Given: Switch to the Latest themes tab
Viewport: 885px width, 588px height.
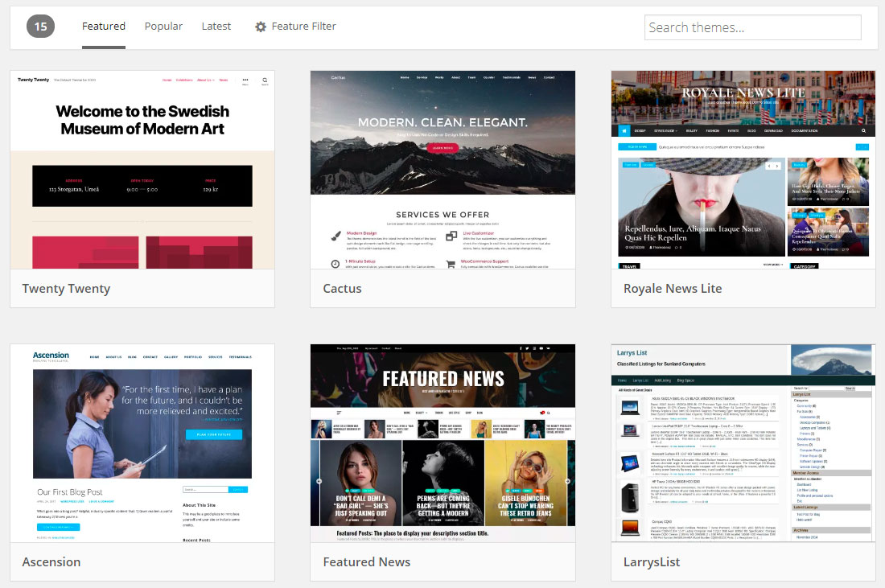Looking at the screenshot, I should point(216,26).
